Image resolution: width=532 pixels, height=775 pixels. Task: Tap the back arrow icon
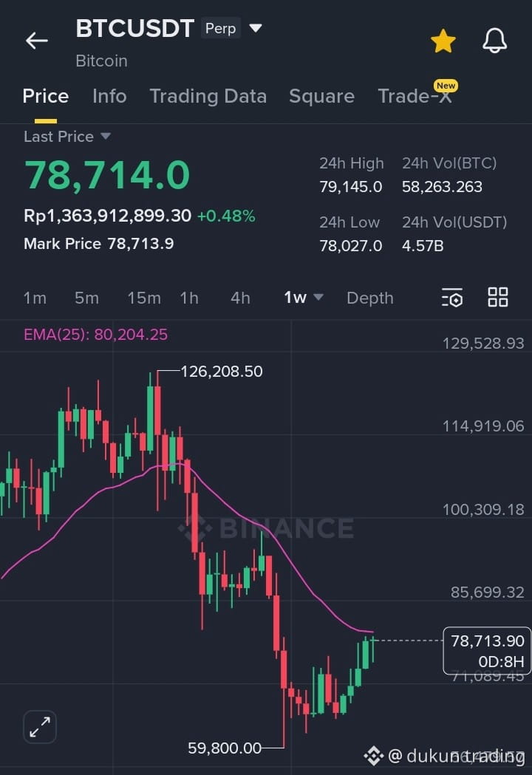coord(37,41)
